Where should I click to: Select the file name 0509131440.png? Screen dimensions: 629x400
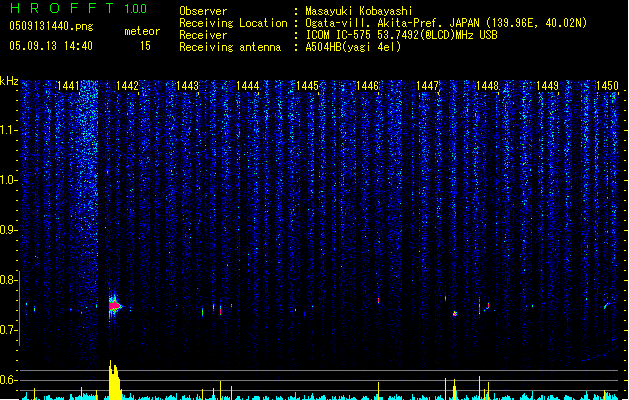coord(51,26)
